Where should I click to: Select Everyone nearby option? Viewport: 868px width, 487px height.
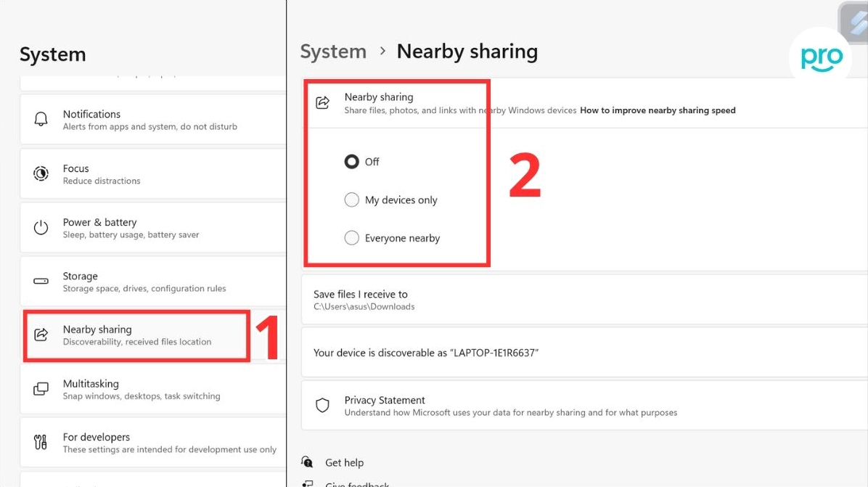pyautogui.click(x=351, y=237)
